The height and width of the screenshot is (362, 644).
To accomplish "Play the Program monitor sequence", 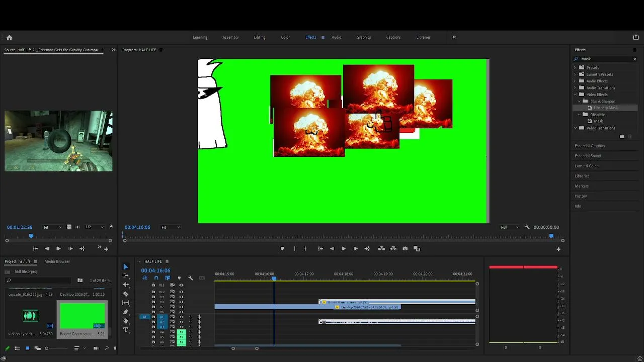I will 344,248.
